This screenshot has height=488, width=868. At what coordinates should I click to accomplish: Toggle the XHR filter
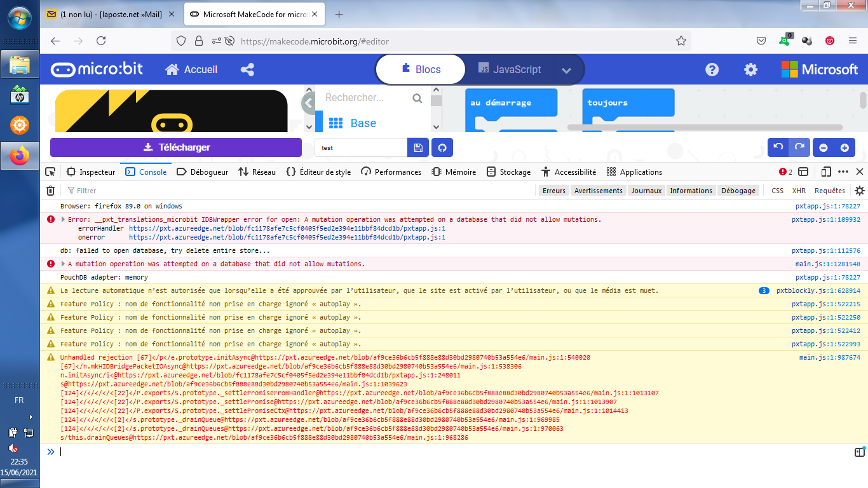(x=799, y=191)
